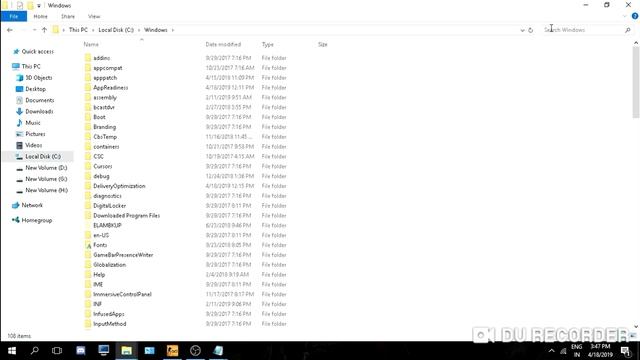640x360 pixels.
Task: Open the File ribbon tab
Action: (x=13, y=16)
